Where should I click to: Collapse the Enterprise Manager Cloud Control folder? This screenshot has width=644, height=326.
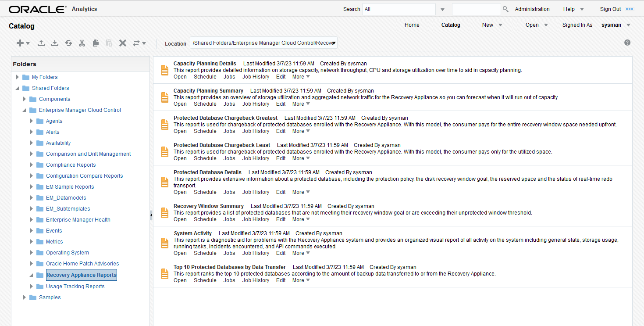click(x=25, y=110)
